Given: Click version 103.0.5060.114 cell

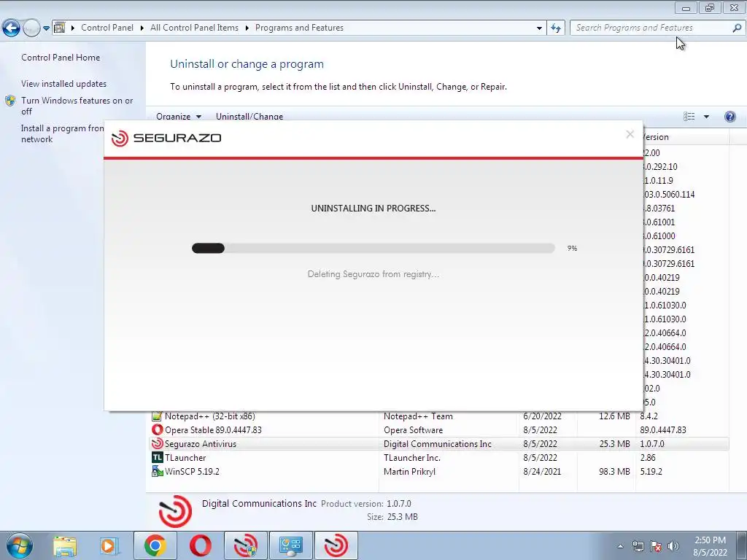Looking at the screenshot, I should 669,194.
